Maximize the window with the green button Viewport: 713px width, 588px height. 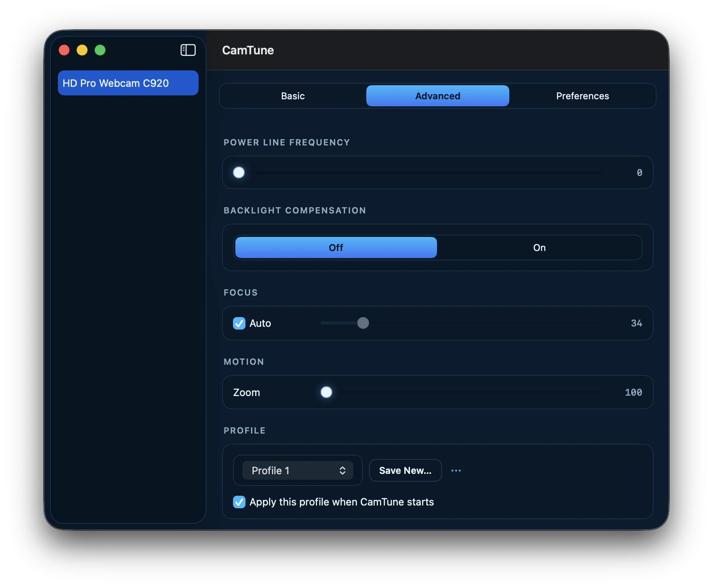100,50
